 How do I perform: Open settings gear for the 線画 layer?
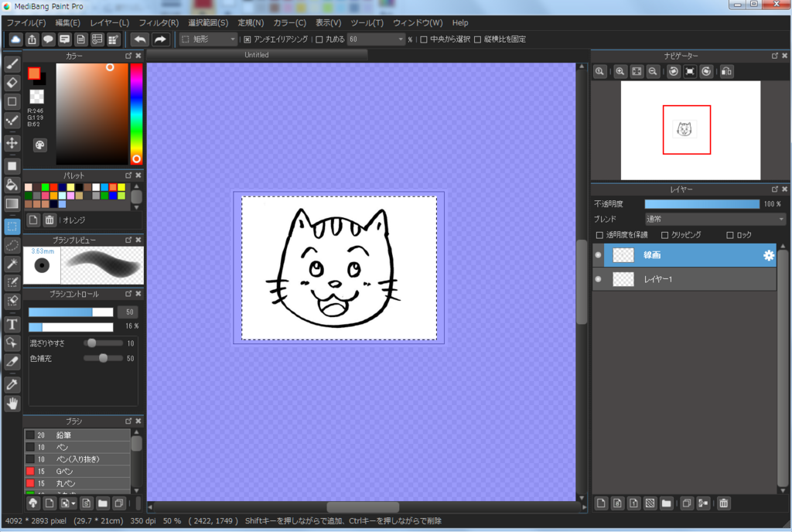coord(768,255)
